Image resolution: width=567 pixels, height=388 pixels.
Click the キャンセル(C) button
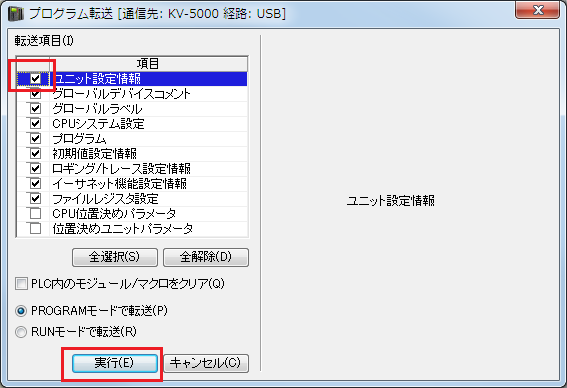(206, 363)
